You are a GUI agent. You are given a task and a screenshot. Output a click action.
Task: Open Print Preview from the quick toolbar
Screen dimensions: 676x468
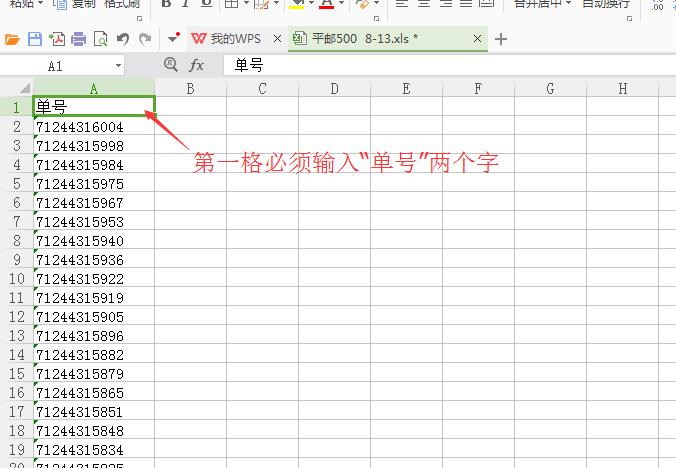100,40
